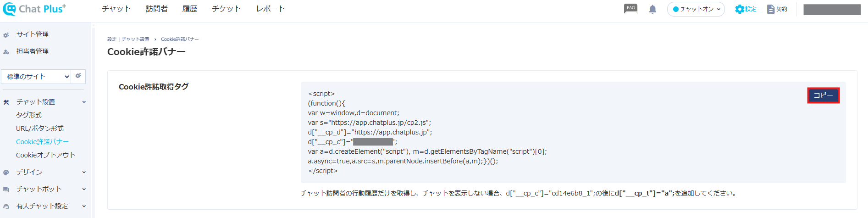Click the Cookie許諾バナー page heading

pyautogui.click(x=146, y=52)
